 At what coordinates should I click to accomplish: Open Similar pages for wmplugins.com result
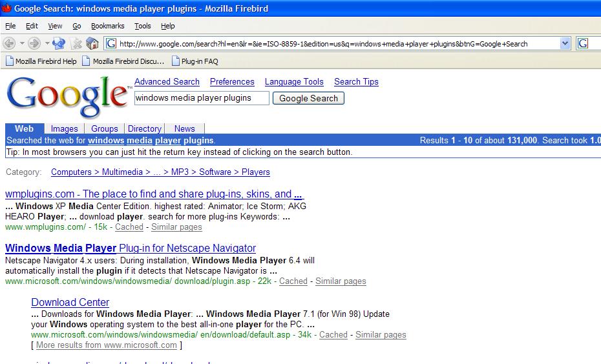pyautogui.click(x=176, y=227)
